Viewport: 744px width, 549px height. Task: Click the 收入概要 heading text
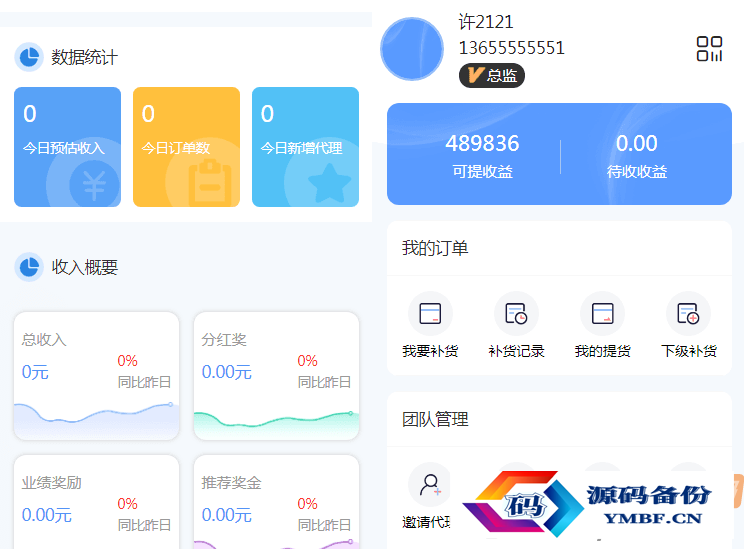(x=84, y=267)
